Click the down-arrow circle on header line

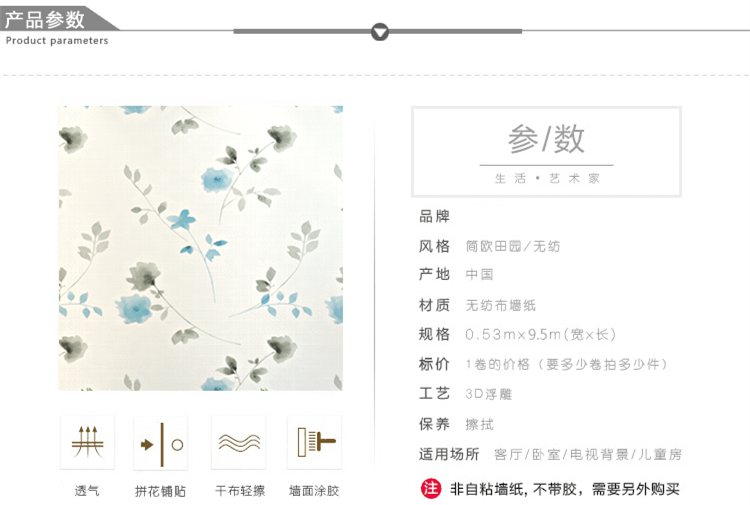pyautogui.click(x=380, y=32)
